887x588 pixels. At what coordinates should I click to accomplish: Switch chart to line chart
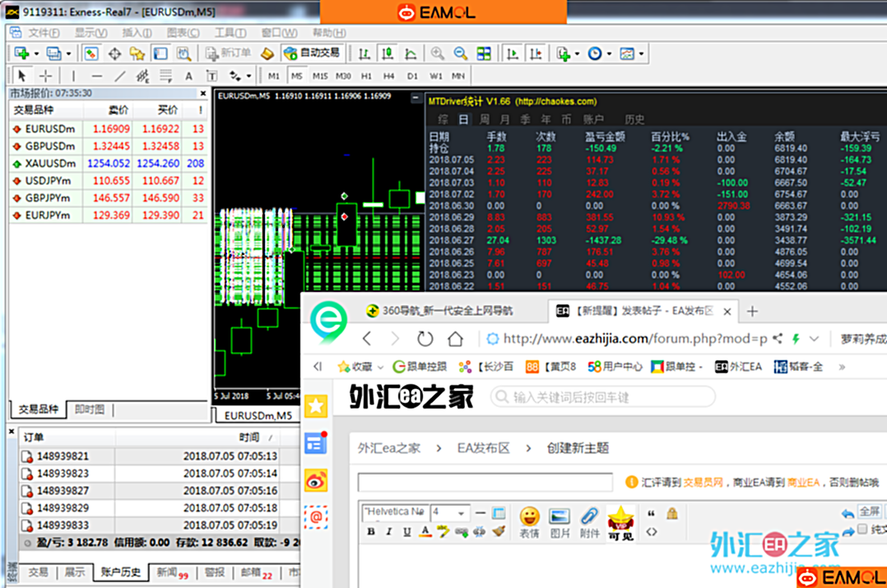pos(411,53)
